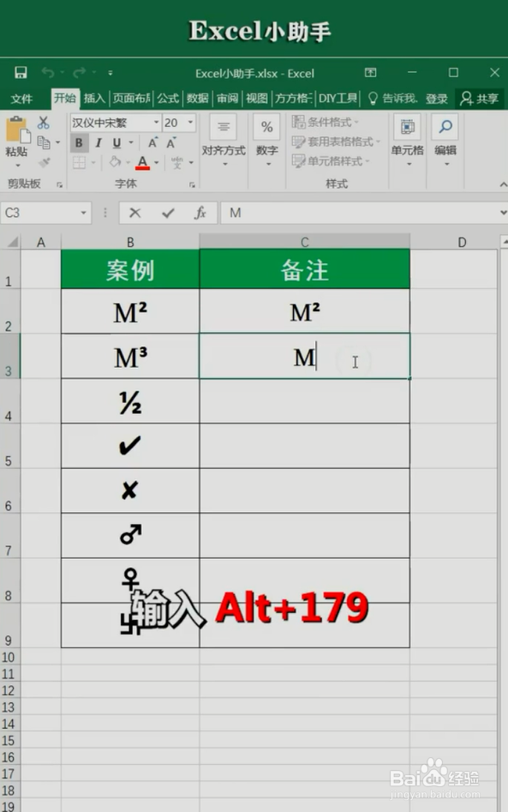Image resolution: width=508 pixels, height=812 pixels.
Task: Switch to the 视图 tab
Action: click(257, 99)
